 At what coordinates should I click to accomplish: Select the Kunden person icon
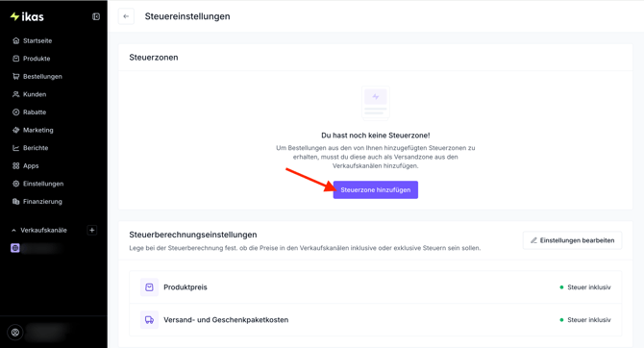(x=16, y=94)
